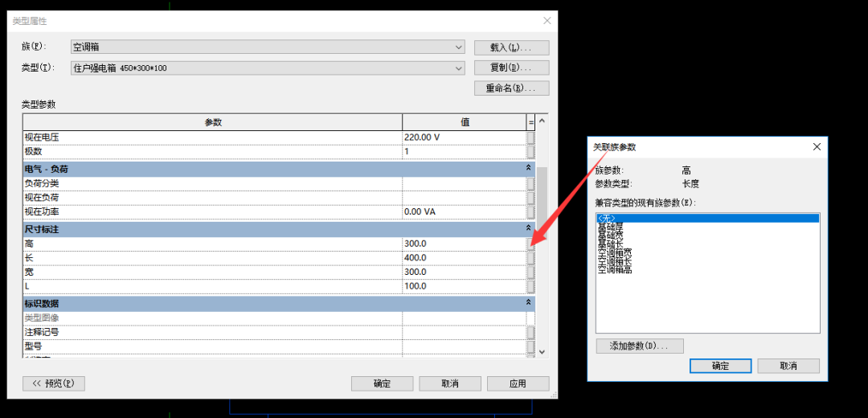The height and width of the screenshot is (418, 868).
Task: Click associate-parameter button in L row
Action: coord(530,287)
